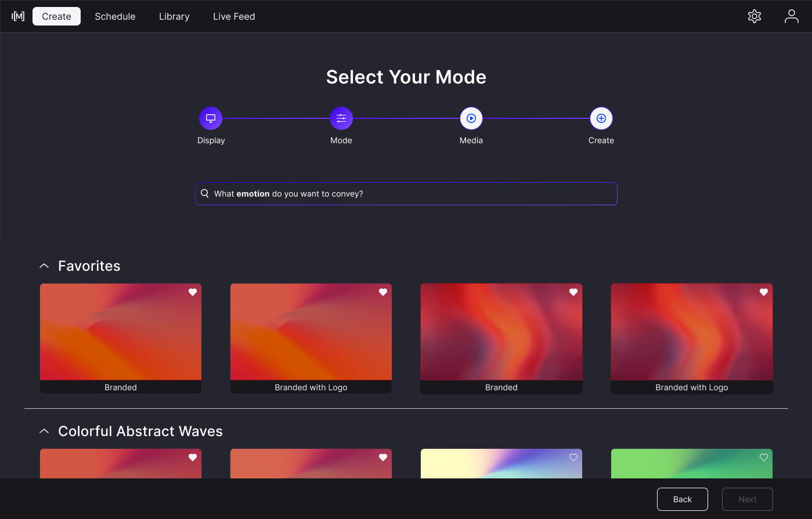Open the Schedule tab
This screenshot has height=519, width=812.
pyautogui.click(x=115, y=16)
